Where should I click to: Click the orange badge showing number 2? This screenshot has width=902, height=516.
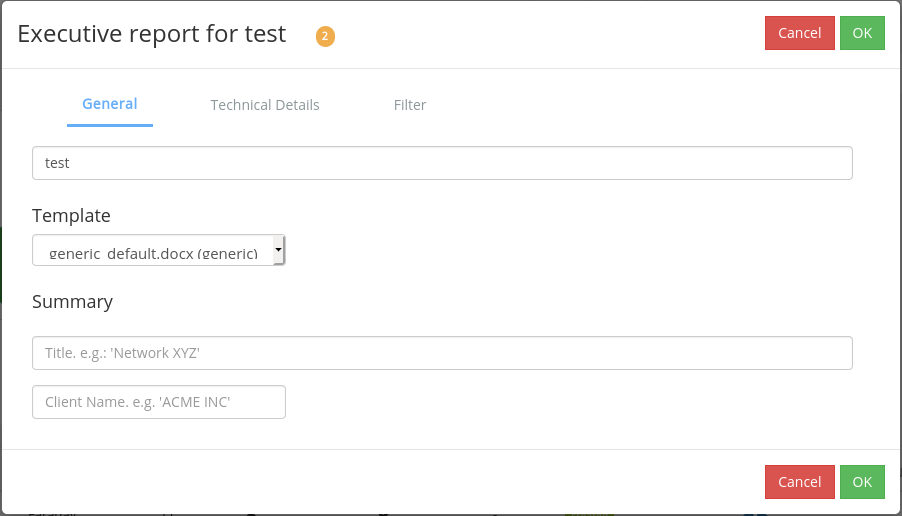pos(325,36)
